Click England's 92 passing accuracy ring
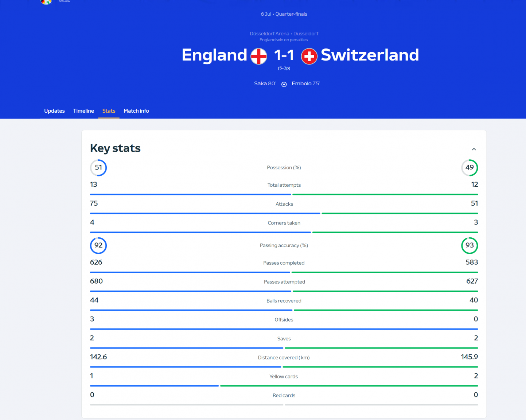Viewport: 526px width, 420px height. (x=98, y=245)
